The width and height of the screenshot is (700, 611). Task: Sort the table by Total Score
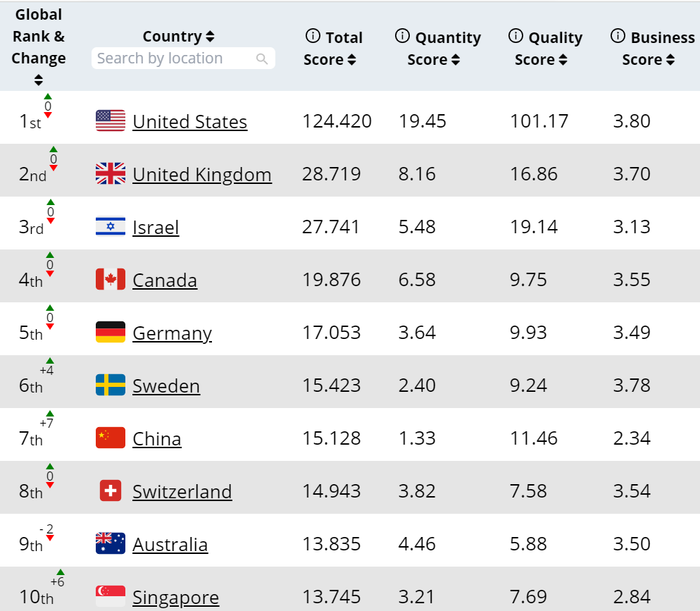(x=352, y=60)
